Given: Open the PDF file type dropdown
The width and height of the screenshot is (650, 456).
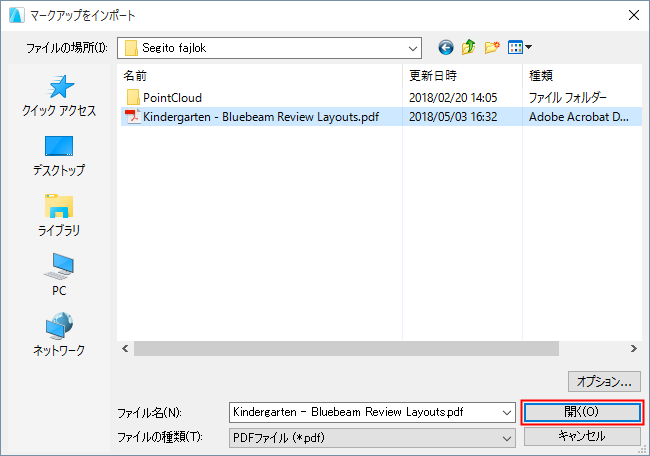Looking at the screenshot, I should pyautogui.click(x=372, y=438).
